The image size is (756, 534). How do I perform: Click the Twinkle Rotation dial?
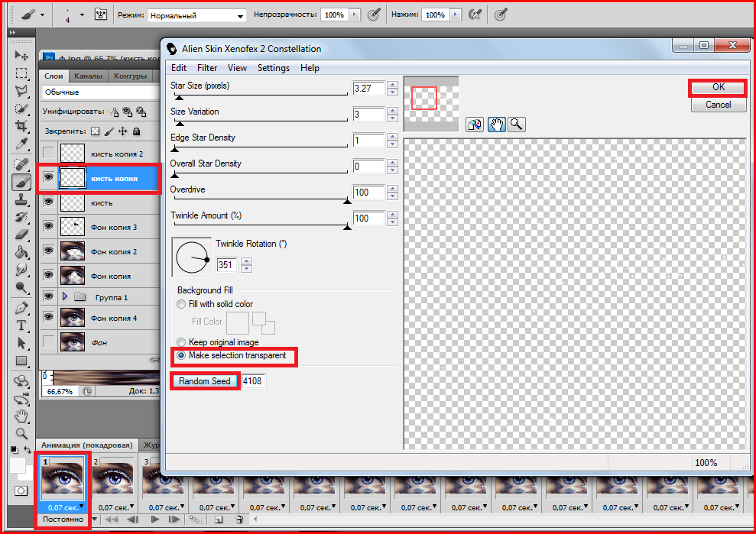tap(192, 257)
